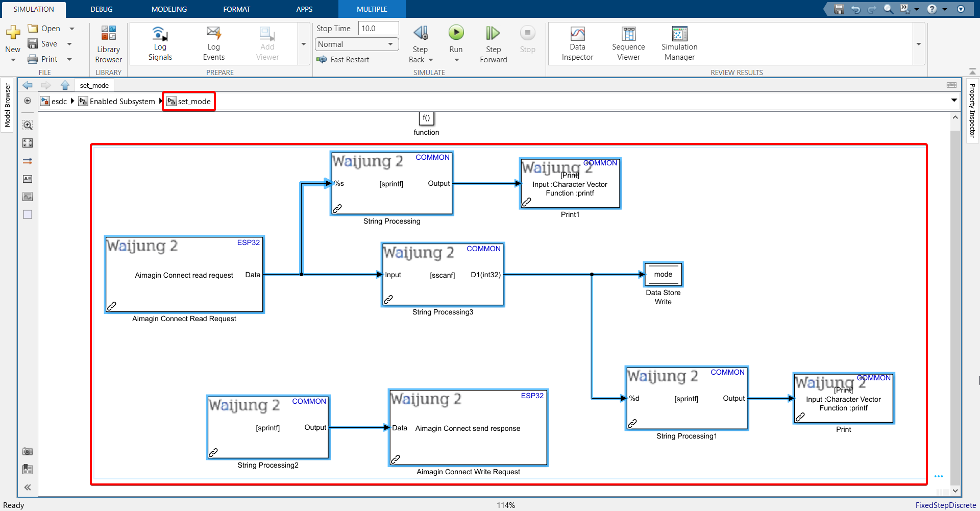
Task: Click the Print icon in the File group
Action: coord(33,59)
